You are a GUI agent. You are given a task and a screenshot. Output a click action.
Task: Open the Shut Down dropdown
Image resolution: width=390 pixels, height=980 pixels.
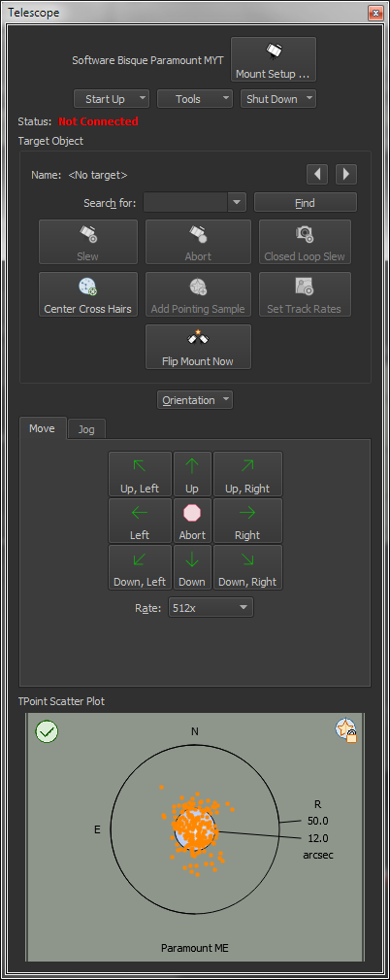[278, 99]
